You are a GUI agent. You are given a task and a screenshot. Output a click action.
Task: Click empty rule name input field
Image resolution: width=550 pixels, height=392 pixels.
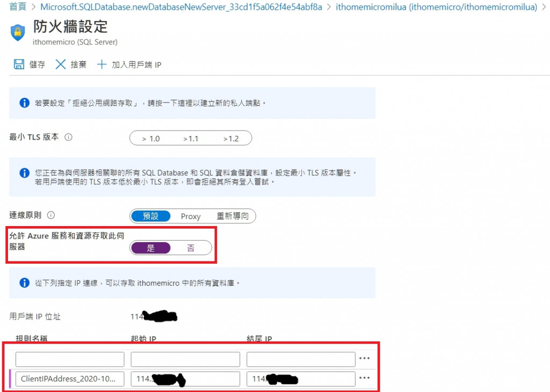point(70,359)
